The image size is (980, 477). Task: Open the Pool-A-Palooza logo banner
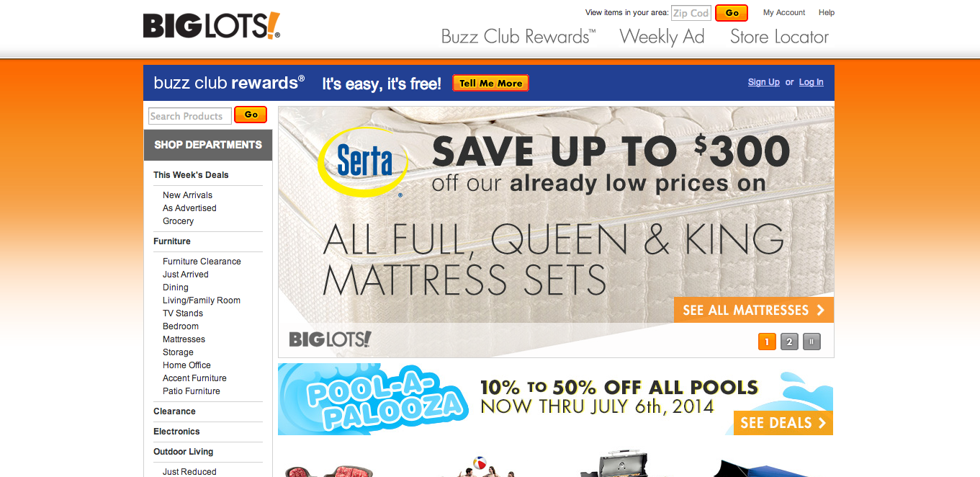(382, 400)
